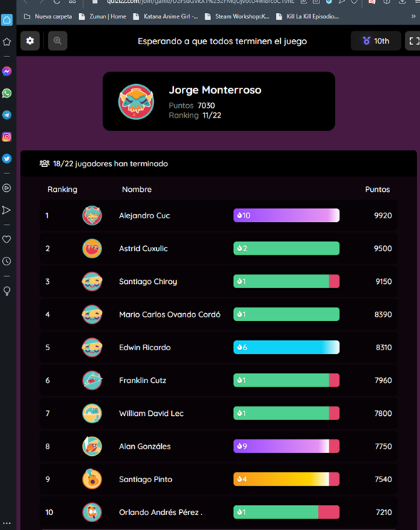Click Alan Gonzáles's avatar
This screenshot has width=420, height=530.
(x=92, y=446)
